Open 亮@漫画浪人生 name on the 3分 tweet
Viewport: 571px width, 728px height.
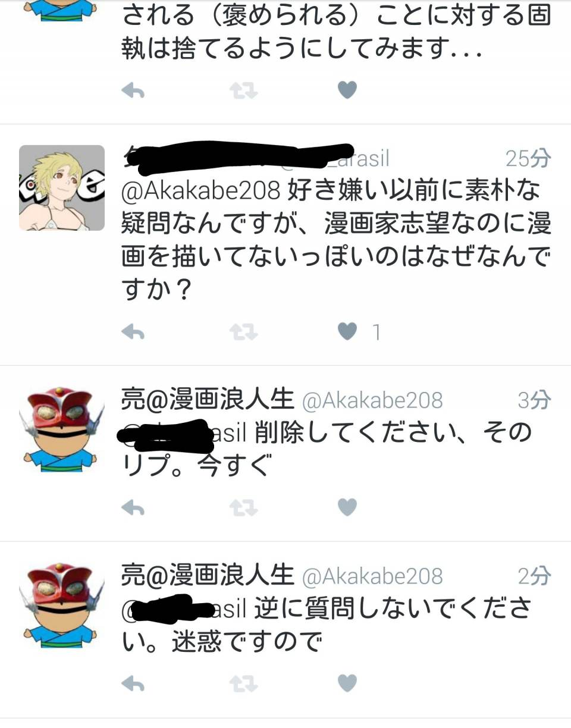click(x=208, y=400)
